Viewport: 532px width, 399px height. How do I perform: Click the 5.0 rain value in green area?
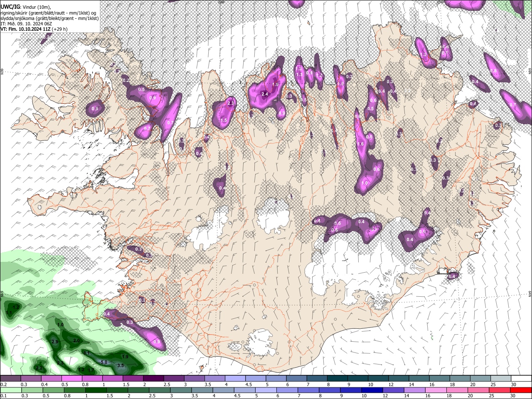click(104, 362)
